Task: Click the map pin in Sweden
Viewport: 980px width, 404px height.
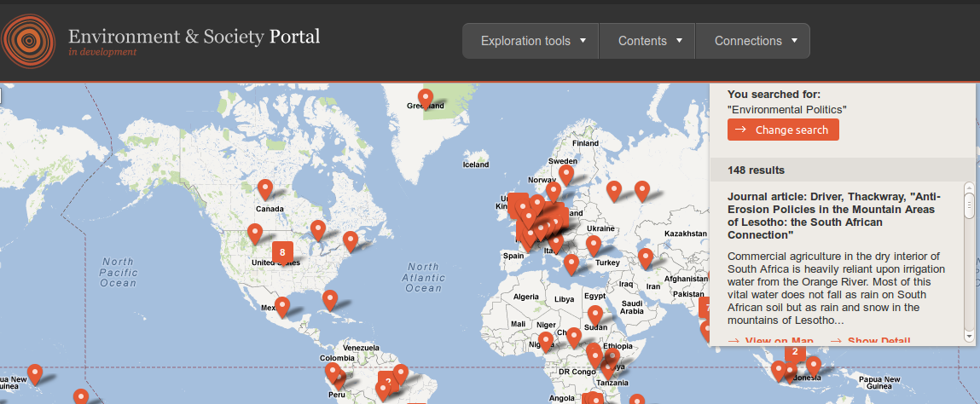Action: click(x=565, y=175)
